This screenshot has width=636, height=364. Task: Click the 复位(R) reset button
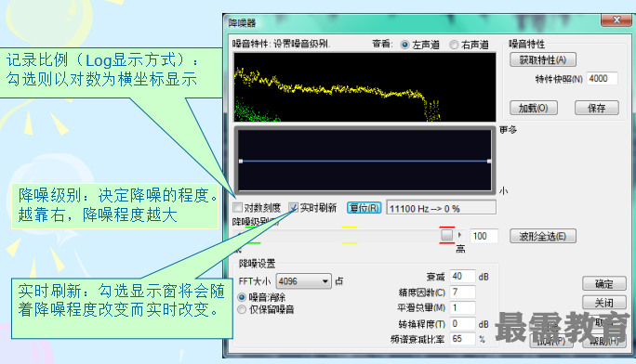coord(364,208)
